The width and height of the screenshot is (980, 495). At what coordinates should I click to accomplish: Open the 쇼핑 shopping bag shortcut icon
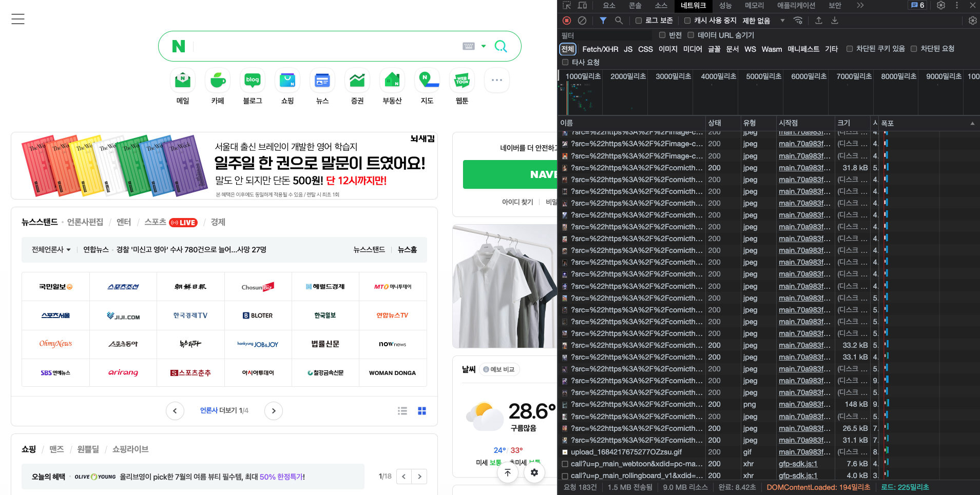click(x=287, y=80)
